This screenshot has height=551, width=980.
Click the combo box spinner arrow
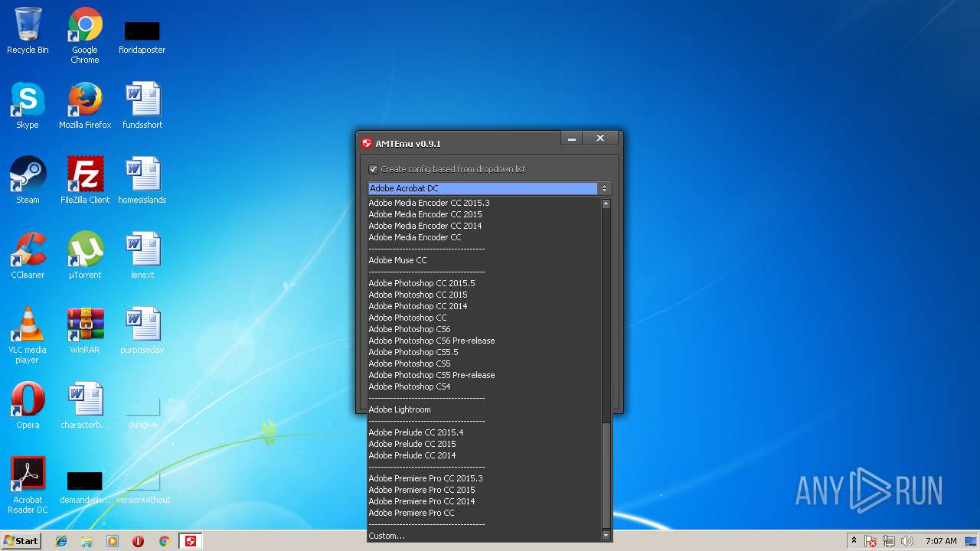(x=604, y=188)
